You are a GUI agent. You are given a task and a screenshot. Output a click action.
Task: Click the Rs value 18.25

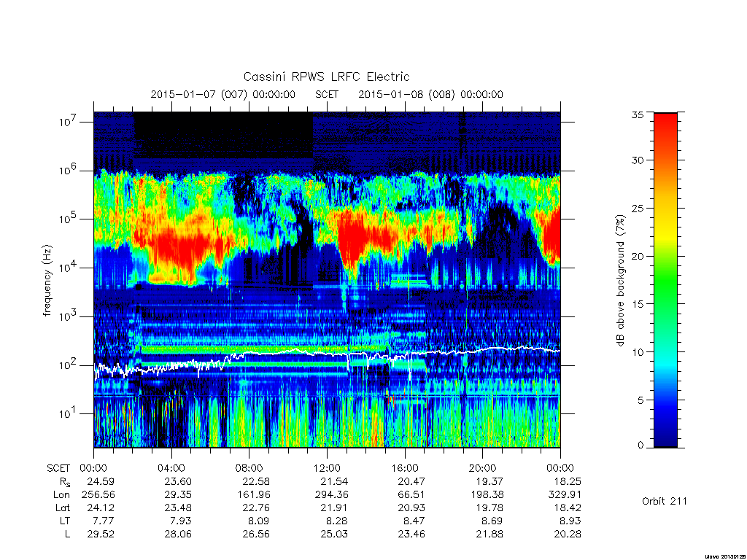[x=568, y=481]
